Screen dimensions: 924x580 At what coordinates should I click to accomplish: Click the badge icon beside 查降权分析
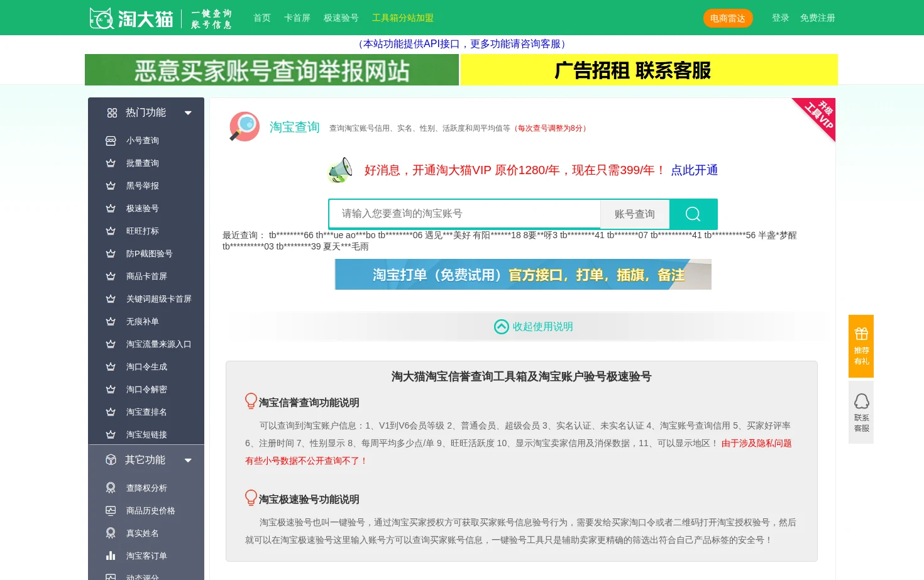(111, 488)
